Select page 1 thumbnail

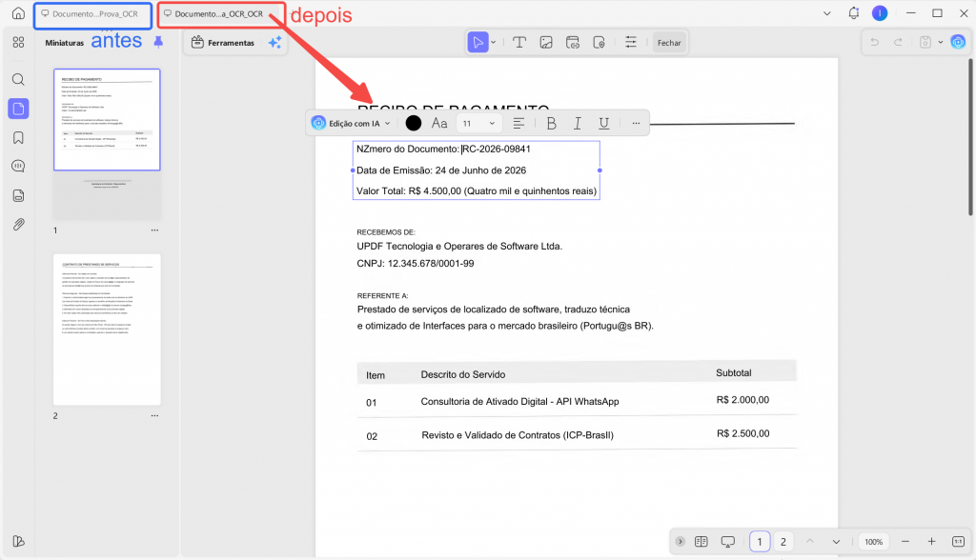(x=107, y=119)
